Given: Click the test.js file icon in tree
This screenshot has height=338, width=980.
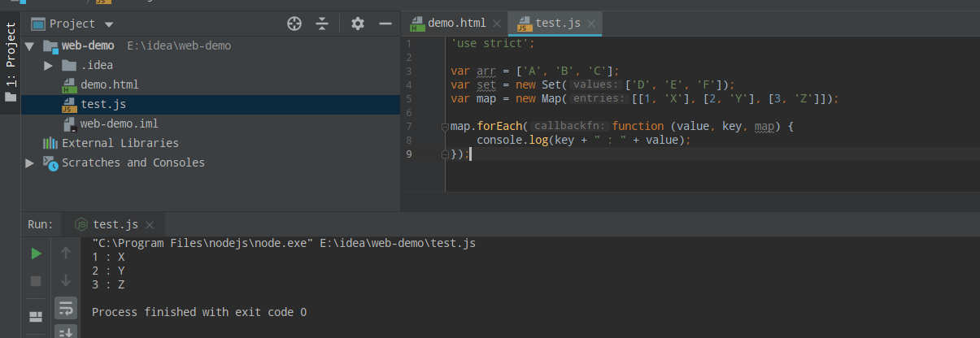Looking at the screenshot, I should pyautogui.click(x=69, y=104).
